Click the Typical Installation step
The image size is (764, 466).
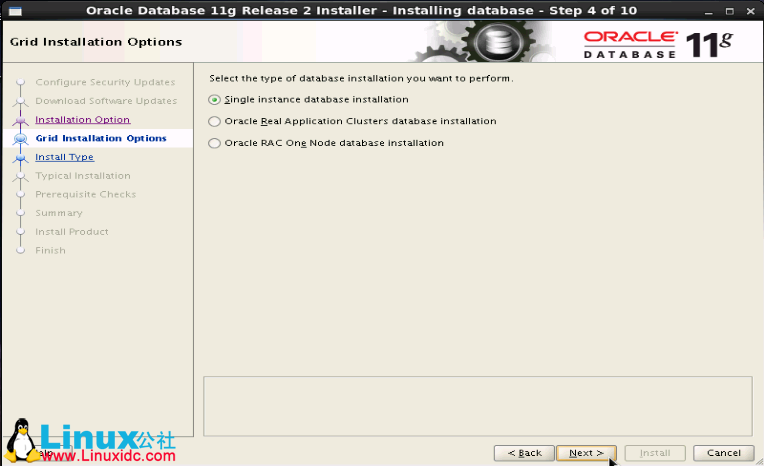point(83,175)
